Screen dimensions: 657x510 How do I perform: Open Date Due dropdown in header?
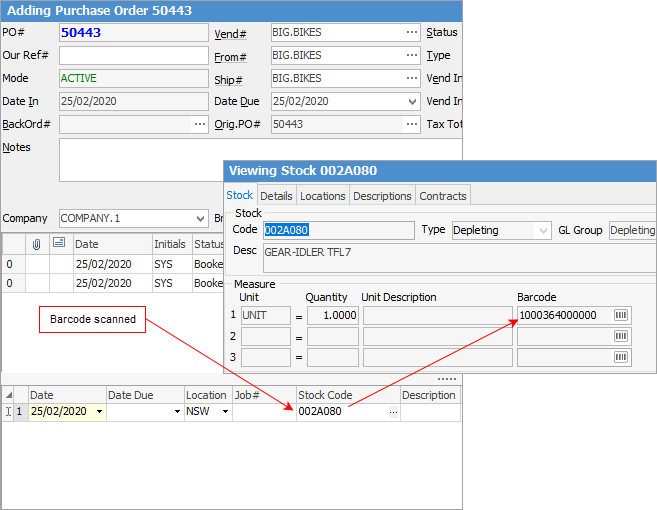412,101
